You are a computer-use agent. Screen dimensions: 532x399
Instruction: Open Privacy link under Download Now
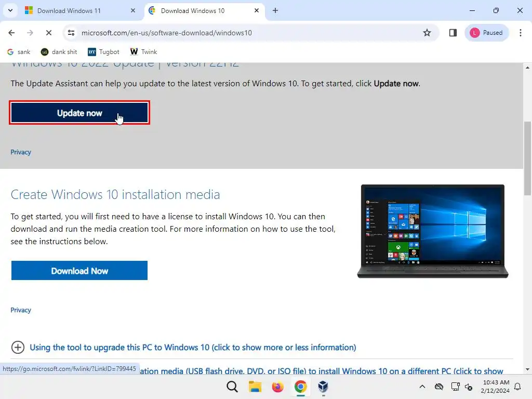21,310
